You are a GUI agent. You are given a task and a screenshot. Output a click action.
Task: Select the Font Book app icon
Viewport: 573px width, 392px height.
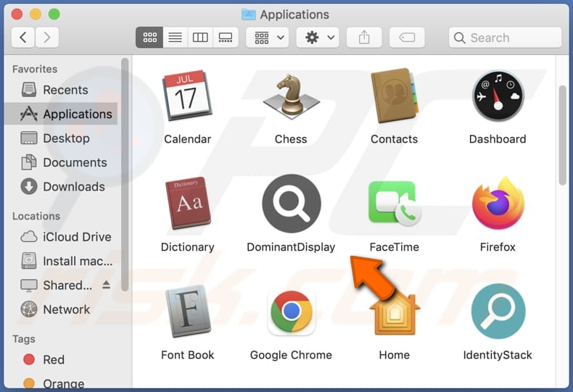coord(188,311)
